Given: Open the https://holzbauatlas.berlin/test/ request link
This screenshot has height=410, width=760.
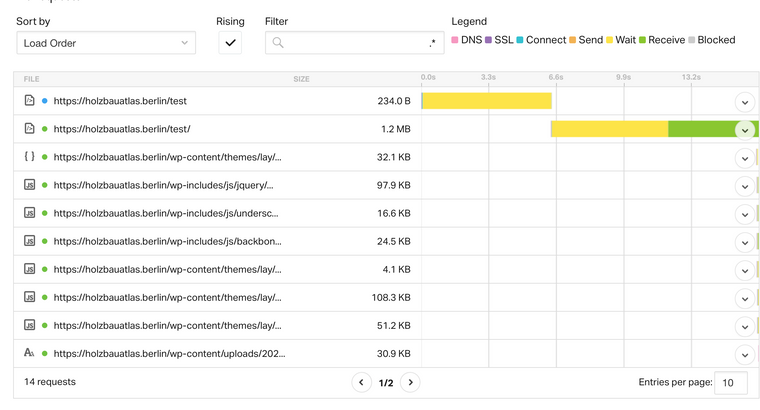Looking at the screenshot, I should pyautogui.click(x=122, y=129).
